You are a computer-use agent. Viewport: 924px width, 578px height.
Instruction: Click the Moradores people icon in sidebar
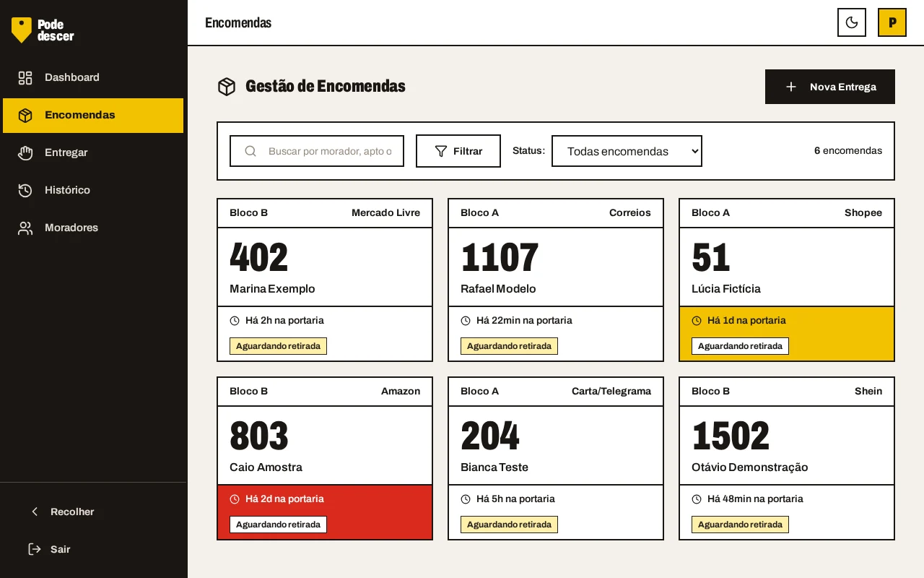[x=25, y=228]
